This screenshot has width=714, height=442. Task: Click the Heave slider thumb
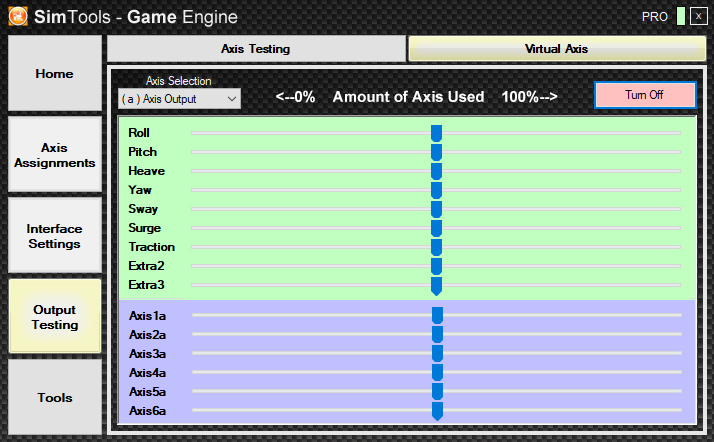[436, 171]
